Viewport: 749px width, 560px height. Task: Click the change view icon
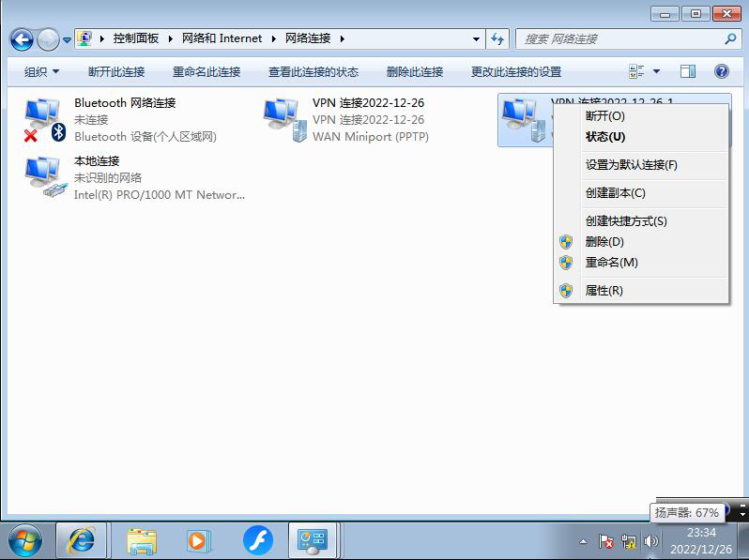636,71
